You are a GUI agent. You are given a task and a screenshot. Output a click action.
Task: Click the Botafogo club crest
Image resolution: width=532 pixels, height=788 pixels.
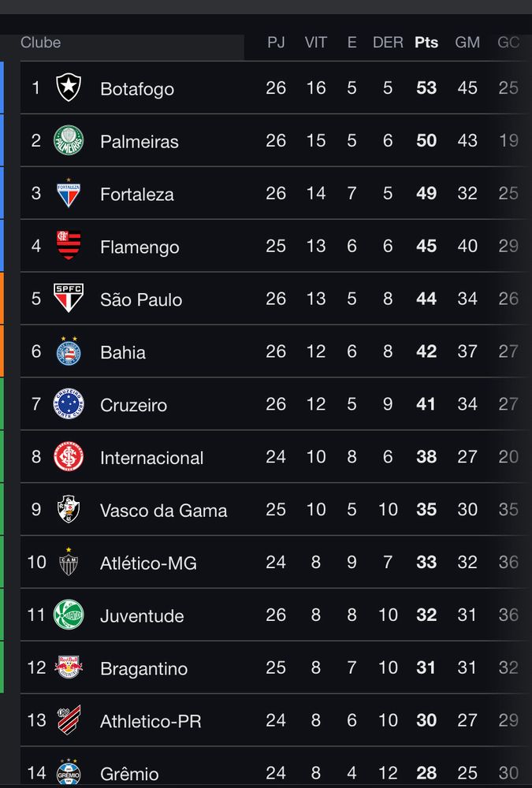(69, 87)
